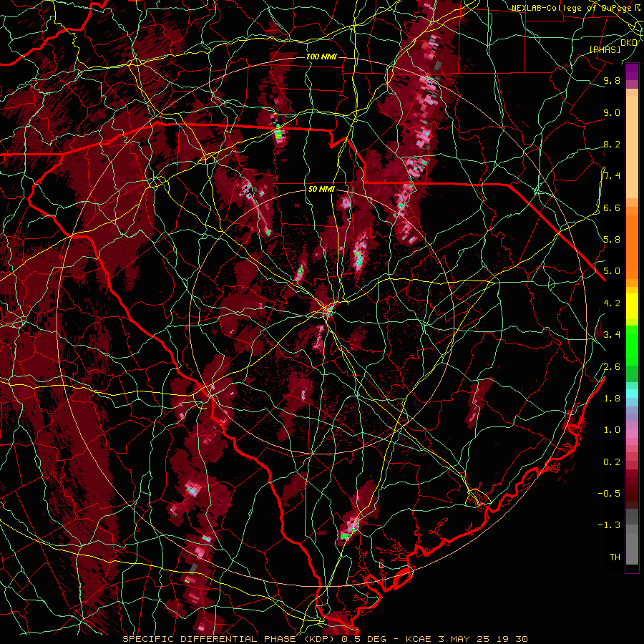Click the '3.4' value on the color scale

(x=612, y=335)
